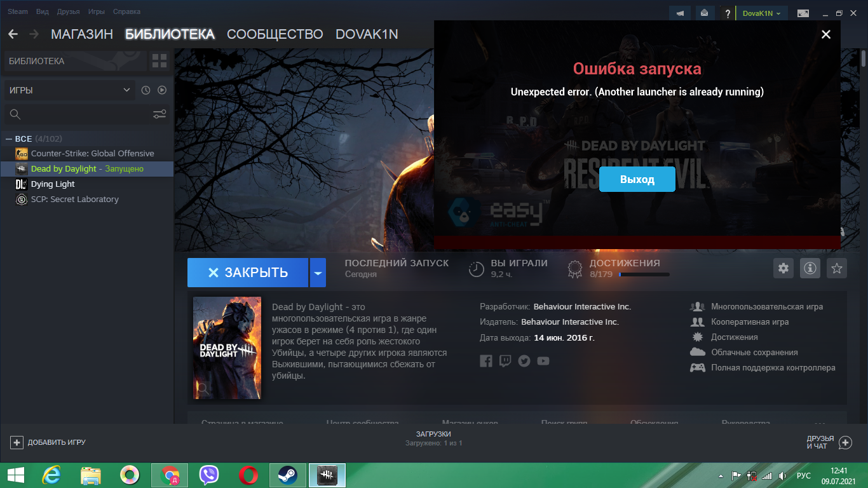Open Internet Explorer from taskbar
The image size is (868, 488).
[x=51, y=475]
